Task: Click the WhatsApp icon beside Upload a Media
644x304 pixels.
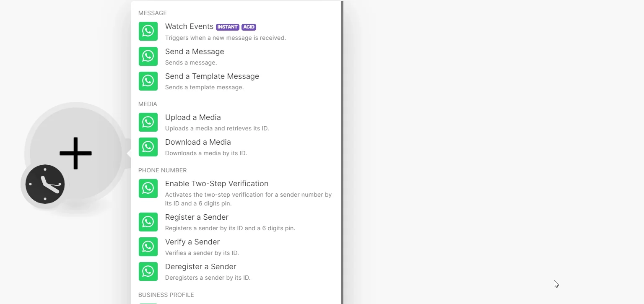Action: point(148,122)
